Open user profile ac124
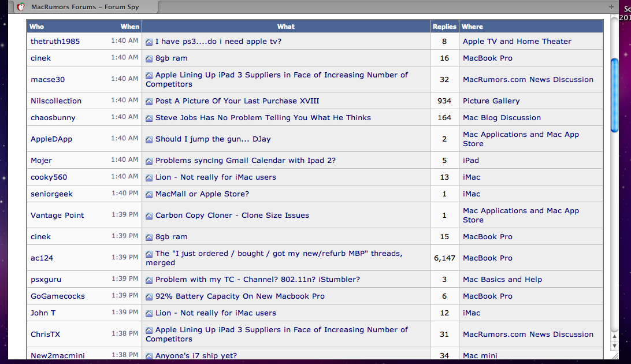The height and width of the screenshot is (364, 631). (x=42, y=258)
